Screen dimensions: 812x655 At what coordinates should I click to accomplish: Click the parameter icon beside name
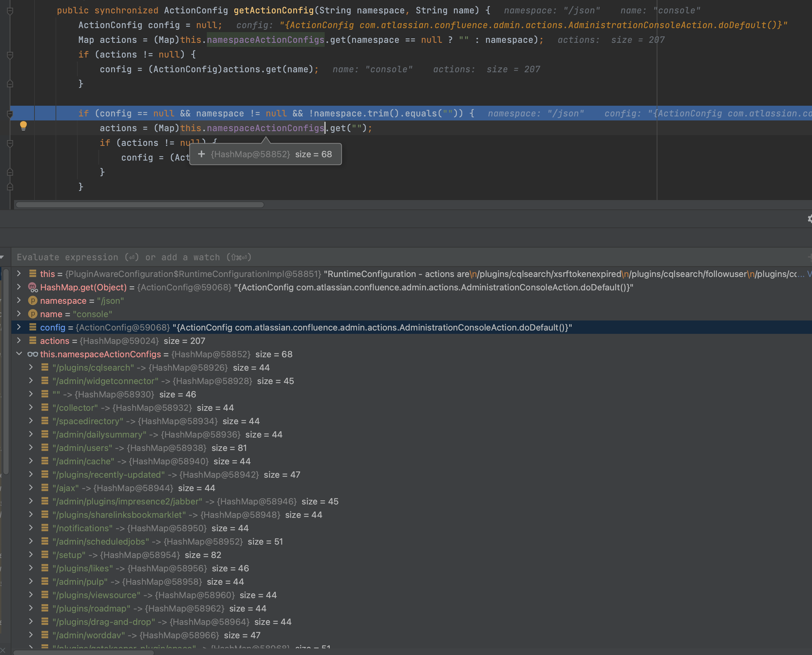(33, 314)
